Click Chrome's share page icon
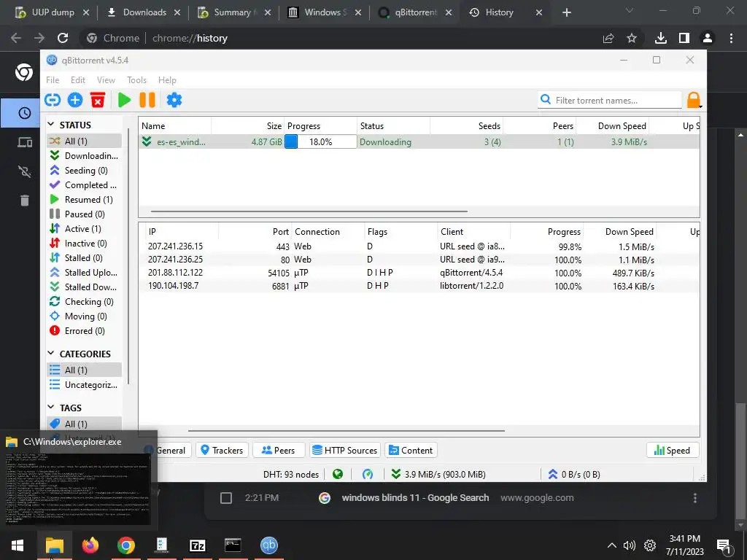 point(608,38)
